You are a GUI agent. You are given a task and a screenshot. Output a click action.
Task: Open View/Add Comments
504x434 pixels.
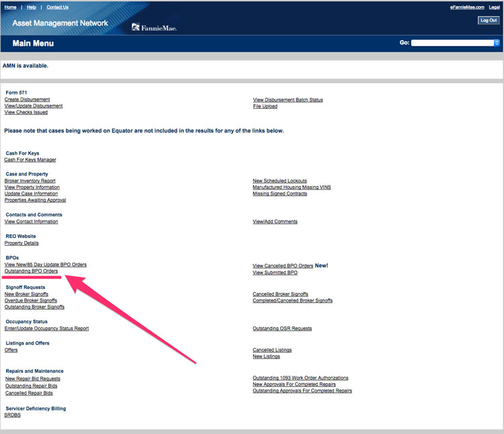275,222
